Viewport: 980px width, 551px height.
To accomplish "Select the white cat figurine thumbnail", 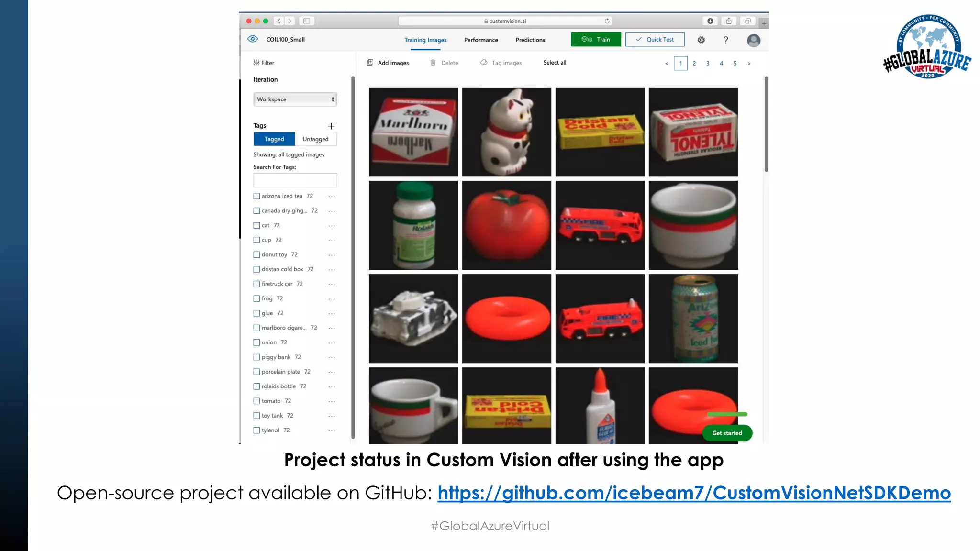I will tap(507, 132).
